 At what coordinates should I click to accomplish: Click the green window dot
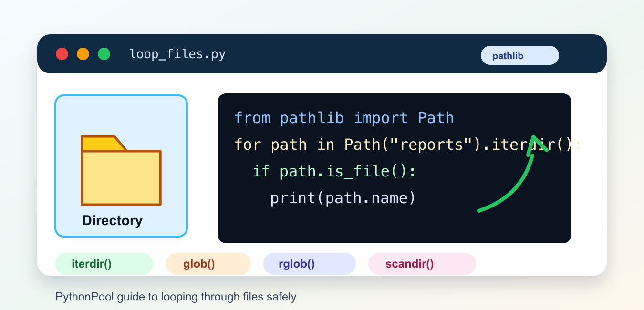point(104,54)
